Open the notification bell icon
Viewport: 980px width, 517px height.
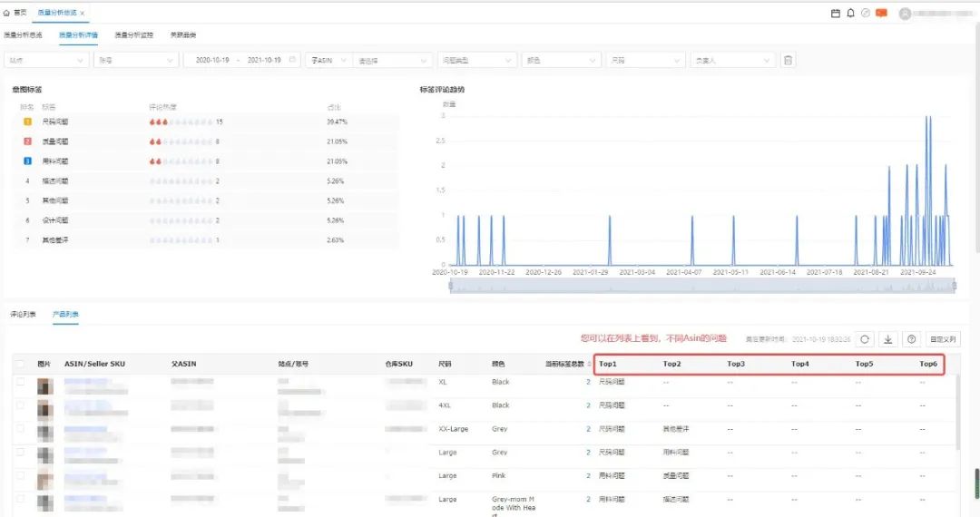click(x=850, y=14)
